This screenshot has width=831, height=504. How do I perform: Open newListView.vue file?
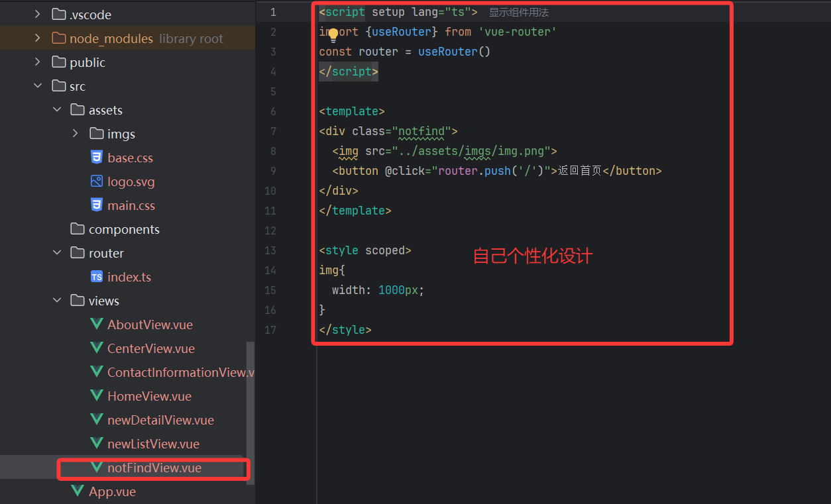[x=154, y=444]
